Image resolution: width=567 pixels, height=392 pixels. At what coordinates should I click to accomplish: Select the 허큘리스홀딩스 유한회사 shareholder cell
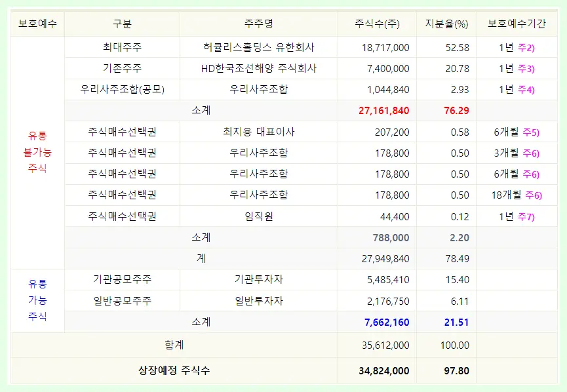258,47
